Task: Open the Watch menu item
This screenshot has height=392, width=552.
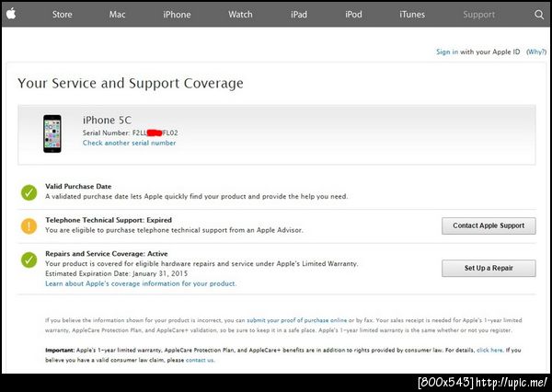Action: pyautogui.click(x=240, y=15)
